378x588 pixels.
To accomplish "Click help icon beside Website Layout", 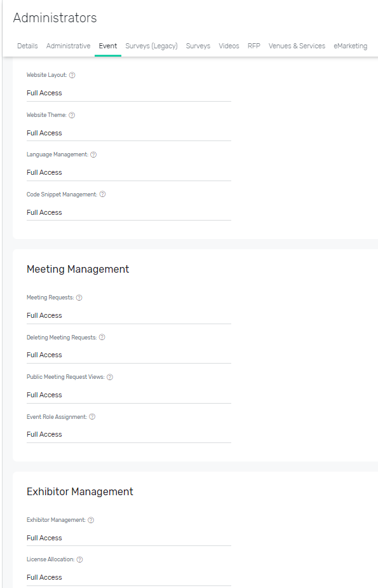I will (x=72, y=75).
